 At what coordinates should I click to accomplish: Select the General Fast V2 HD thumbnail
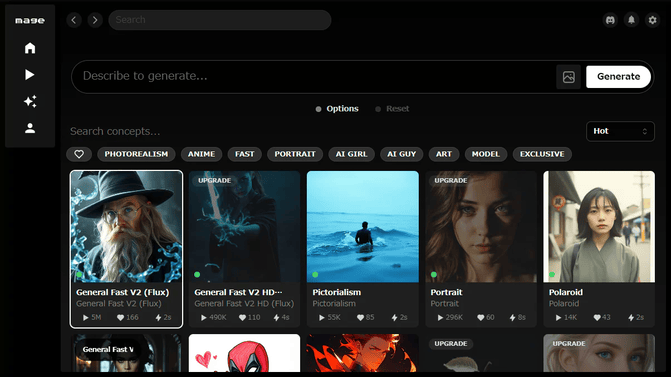pos(244,227)
